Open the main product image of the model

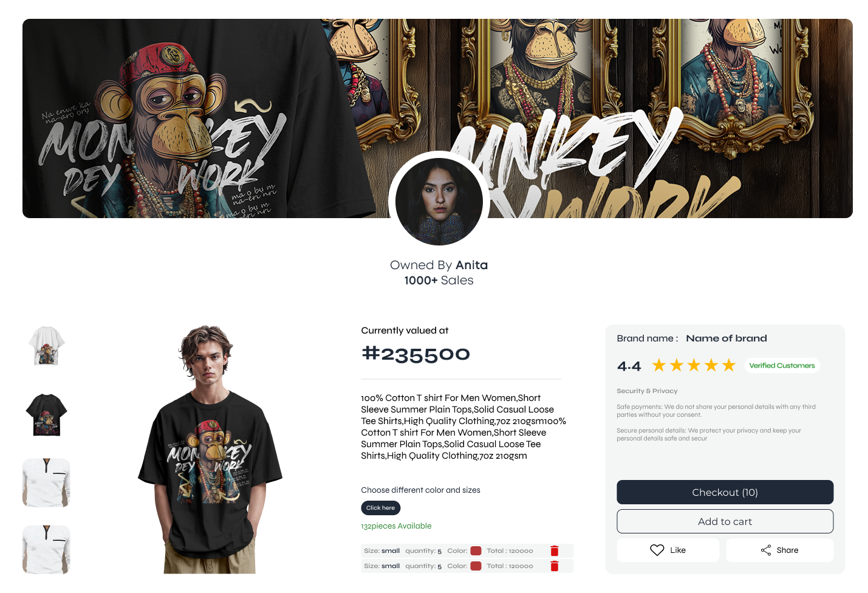210,450
